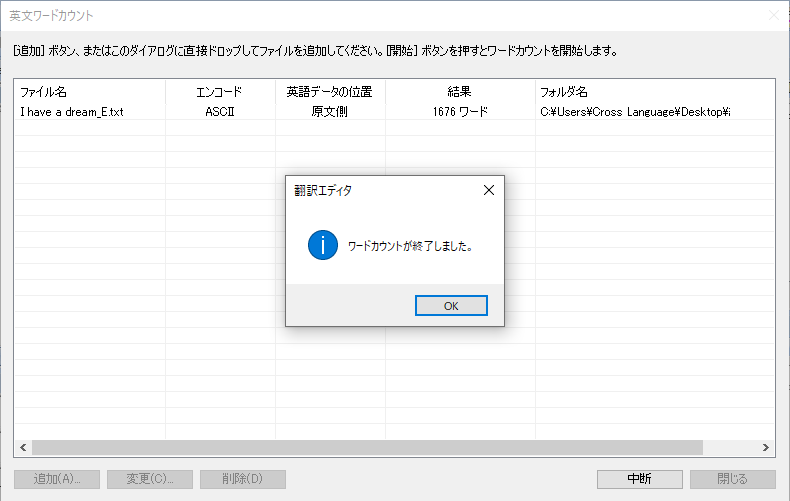Sort by the エンコード column header
The width and height of the screenshot is (790, 501).
[x=219, y=92]
